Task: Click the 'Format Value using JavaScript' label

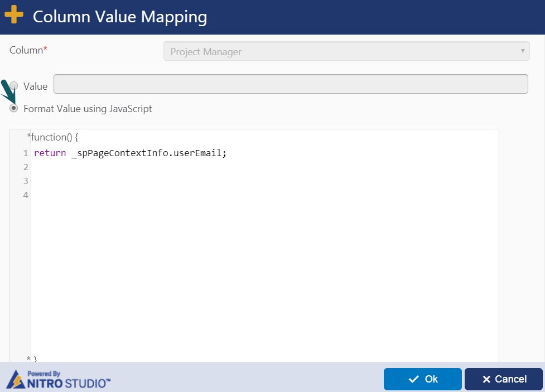Action: tap(88, 109)
